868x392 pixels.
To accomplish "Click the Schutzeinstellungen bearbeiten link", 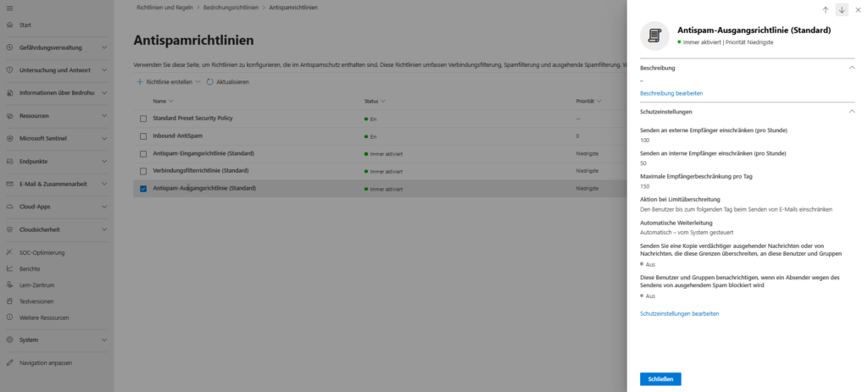I will [x=679, y=313].
